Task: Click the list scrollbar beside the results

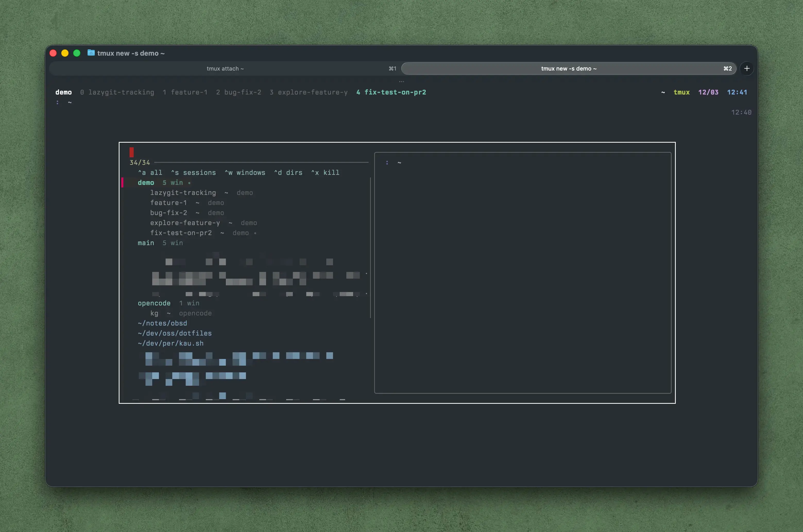Action: pos(370,248)
